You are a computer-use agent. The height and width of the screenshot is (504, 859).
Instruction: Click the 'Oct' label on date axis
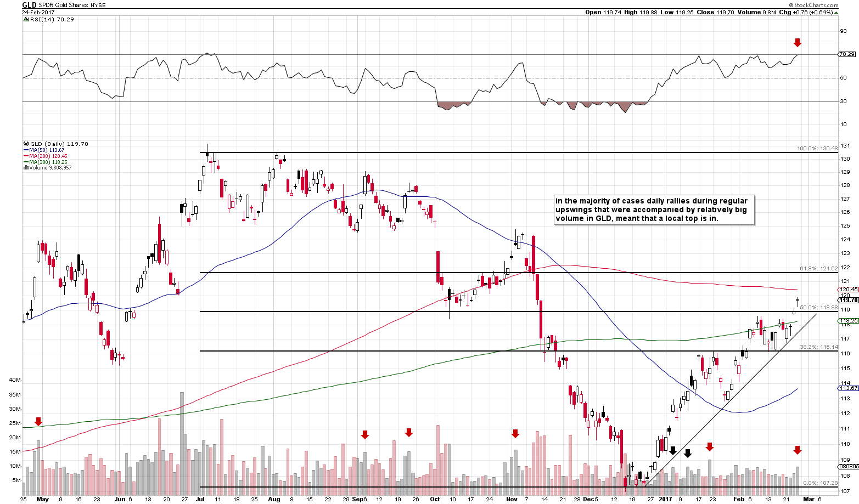click(435, 500)
